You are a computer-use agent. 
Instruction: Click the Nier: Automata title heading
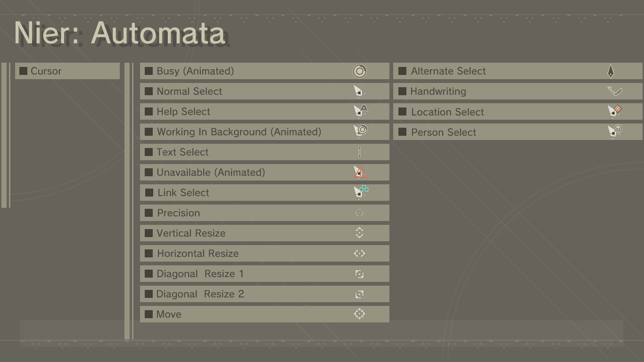[x=120, y=33]
